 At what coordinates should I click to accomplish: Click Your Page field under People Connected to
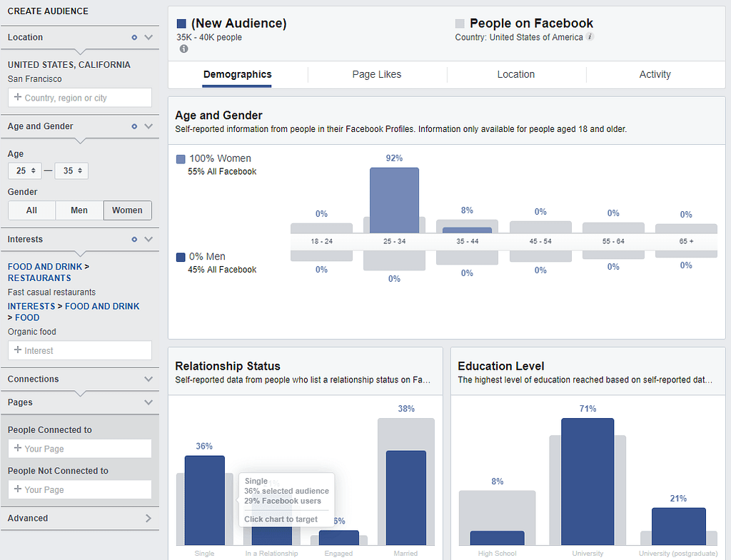tap(80, 449)
